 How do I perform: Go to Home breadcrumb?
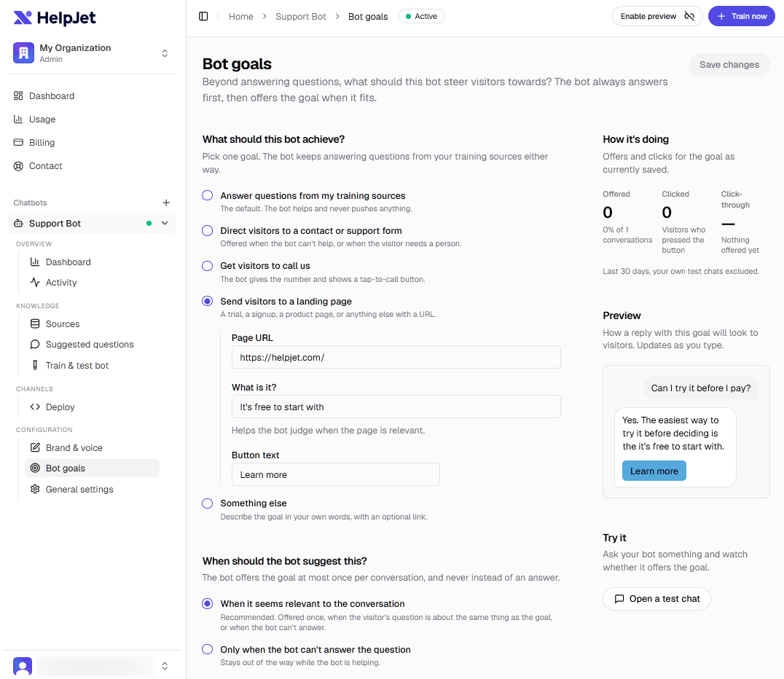(241, 17)
